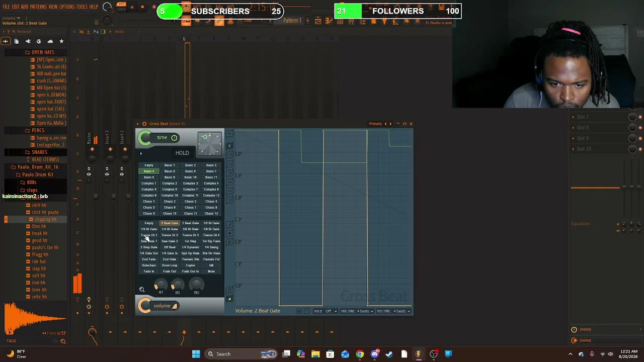Select the clipping hh sample
Image resolution: width=644 pixels, height=362 pixels.
click(45, 220)
